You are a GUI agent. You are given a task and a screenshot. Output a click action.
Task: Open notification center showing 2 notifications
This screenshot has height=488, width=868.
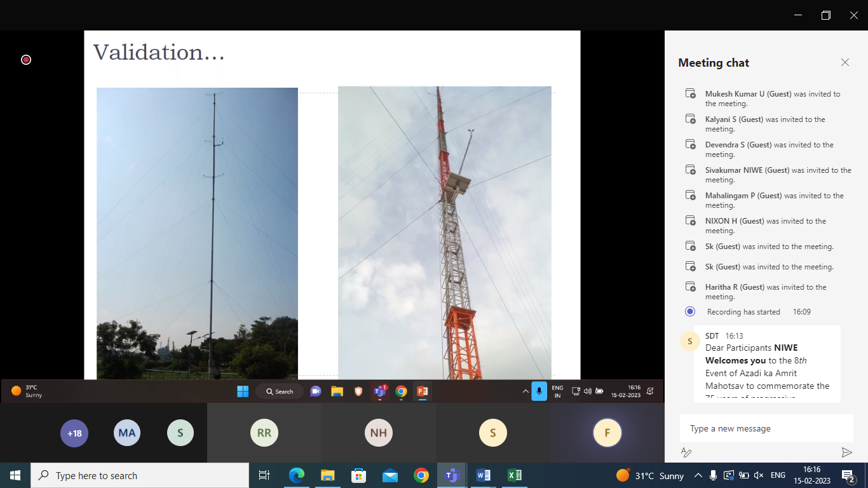click(x=847, y=475)
